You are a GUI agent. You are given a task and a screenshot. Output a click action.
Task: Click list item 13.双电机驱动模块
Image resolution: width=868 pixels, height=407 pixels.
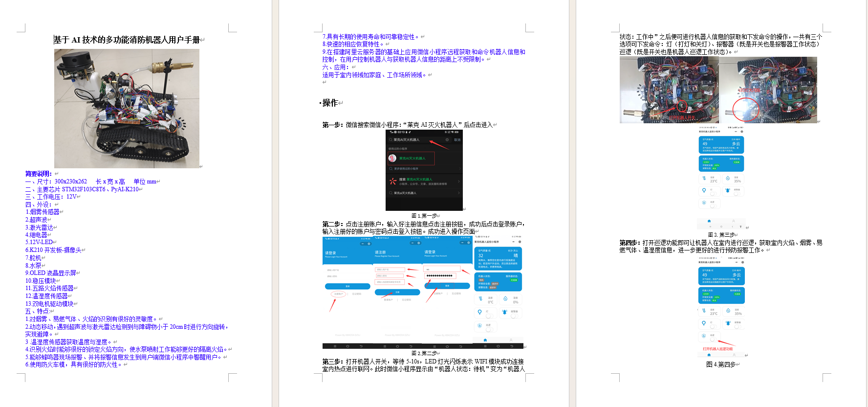[x=49, y=304]
